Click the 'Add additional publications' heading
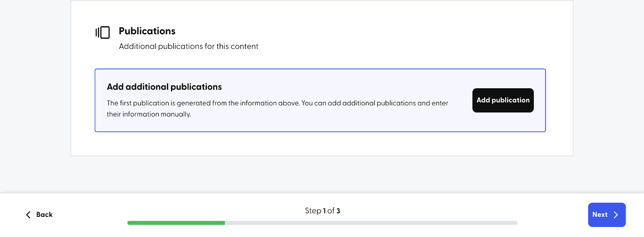The width and height of the screenshot is (644, 237). pos(164,87)
